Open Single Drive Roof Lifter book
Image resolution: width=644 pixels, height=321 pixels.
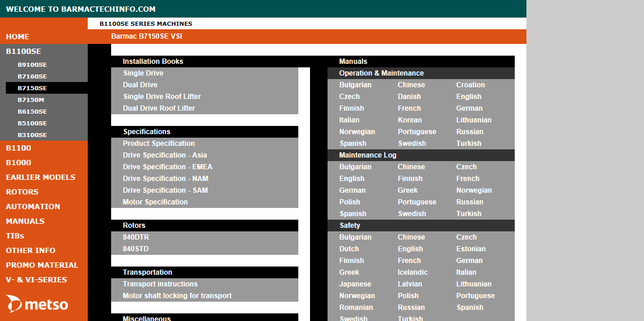pyautogui.click(x=162, y=97)
